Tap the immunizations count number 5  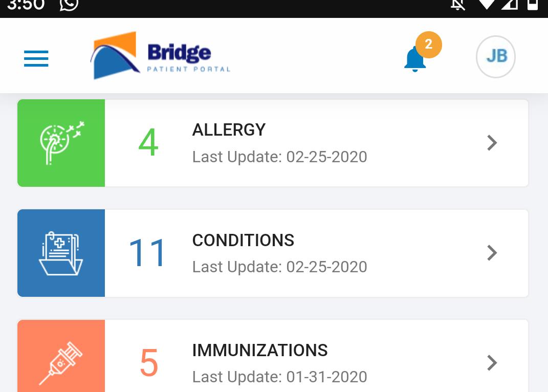coord(149,363)
